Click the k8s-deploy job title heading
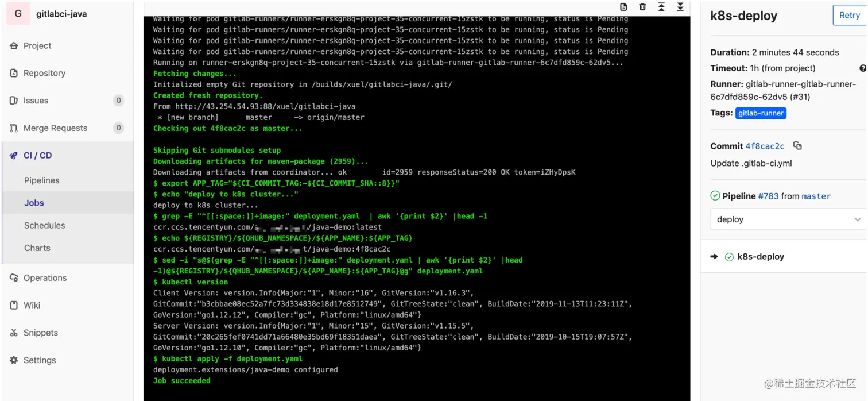Viewport: 868px width, 401px height. pyautogui.click(x=744, y=16)
